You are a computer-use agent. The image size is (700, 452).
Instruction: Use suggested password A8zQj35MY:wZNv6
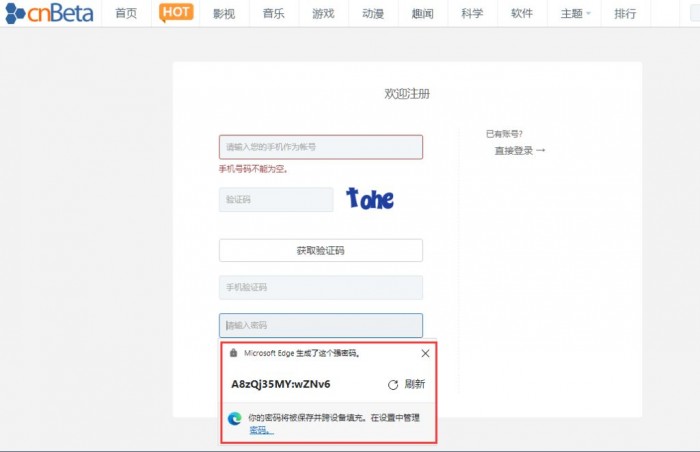click(x=281, y=384)
